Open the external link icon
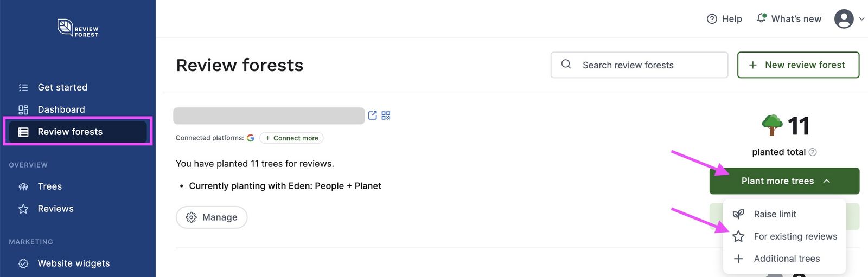868x277 pixels. (373, 115)
